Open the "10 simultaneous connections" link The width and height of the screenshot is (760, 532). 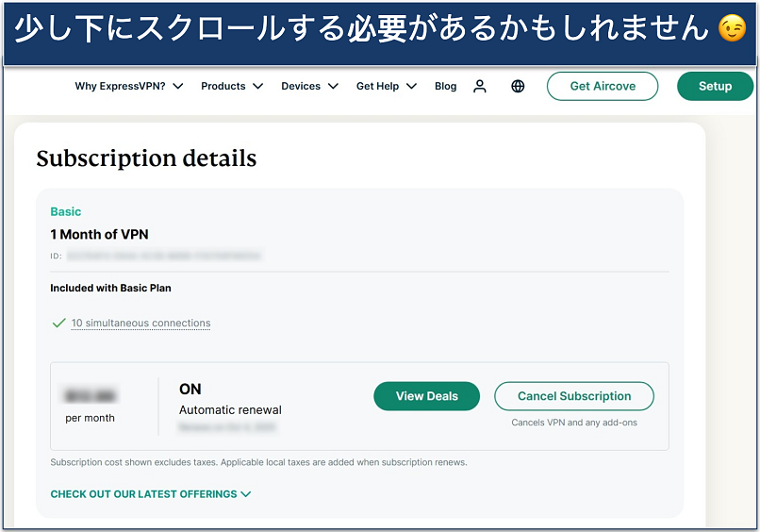coord(140,323)
